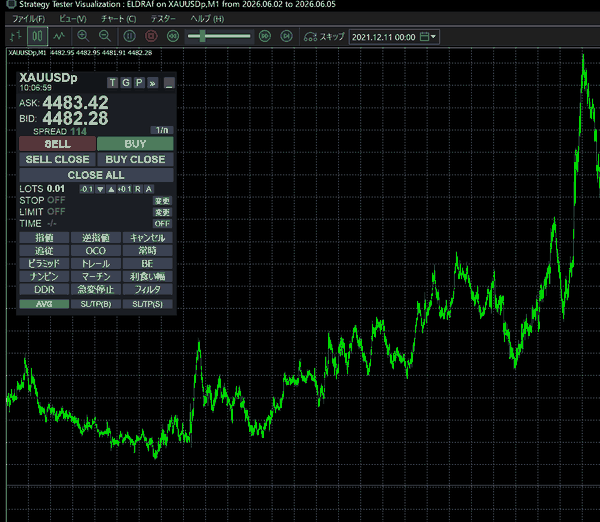Click the red SELL button

pyautogui.click(x=57, y=144)
